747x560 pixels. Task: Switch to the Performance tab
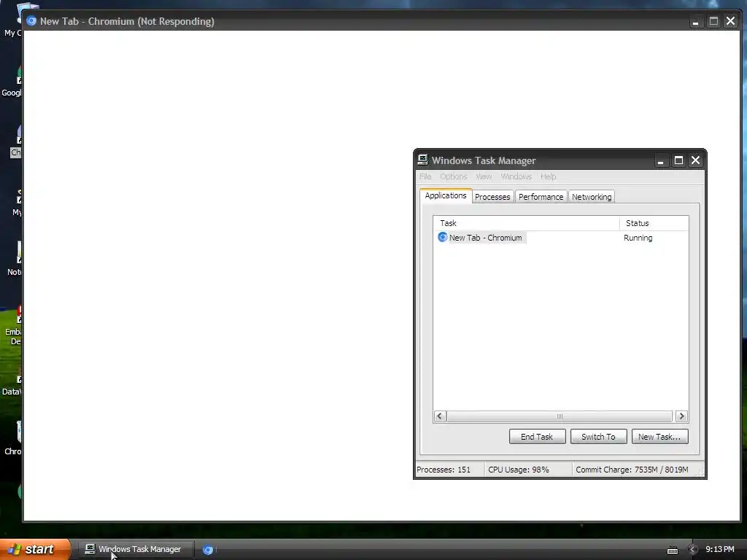(x=541, y=197)
